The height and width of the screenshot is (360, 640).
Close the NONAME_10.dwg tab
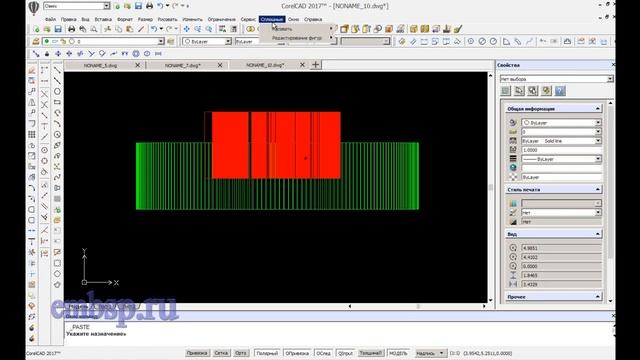pos(302,65)
